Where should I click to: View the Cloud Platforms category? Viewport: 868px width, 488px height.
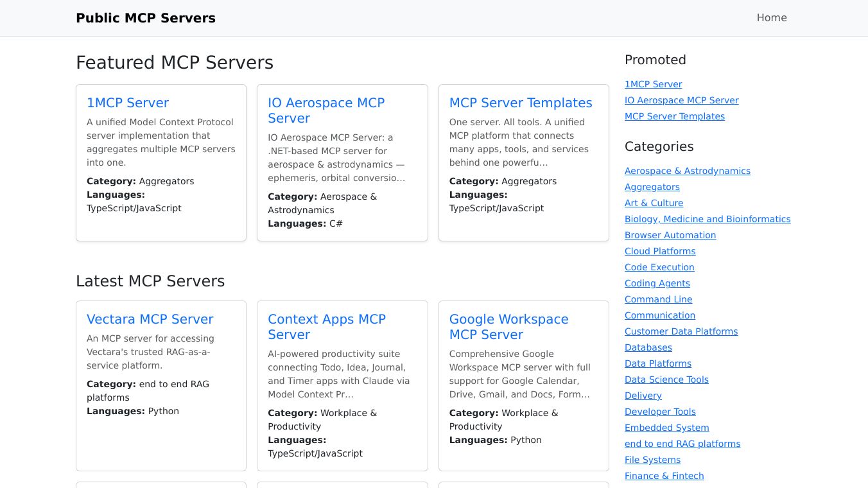[x=659, y=251]
